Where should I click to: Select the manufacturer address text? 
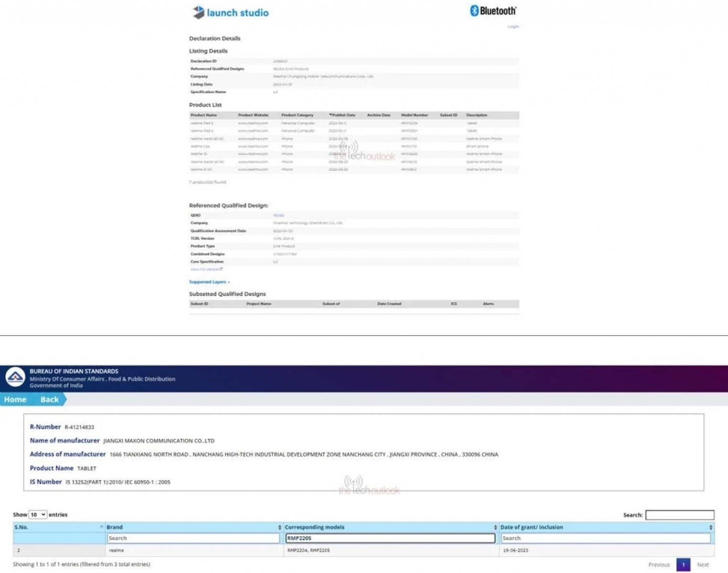(304, 455)
